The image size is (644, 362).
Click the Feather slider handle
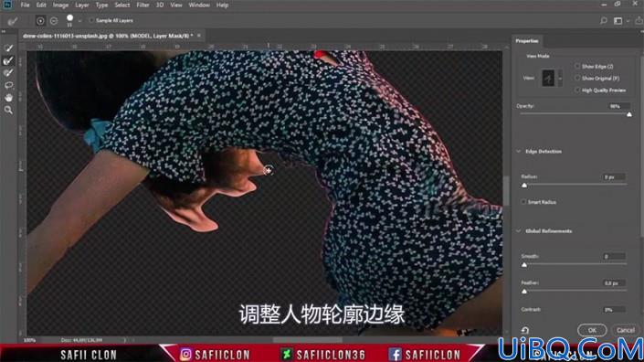(524, 292)
